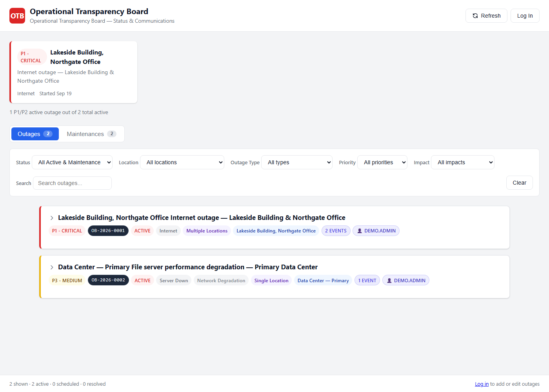The width and height of the screenshot is (549, 392).
Task: Click the Log In button
Action: pos(525,16)
